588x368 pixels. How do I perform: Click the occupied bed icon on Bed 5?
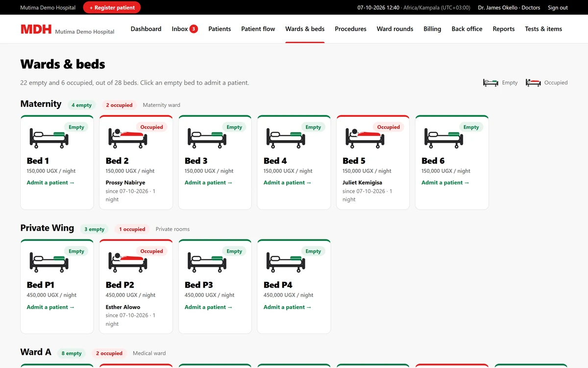click(x=365, y=138)
